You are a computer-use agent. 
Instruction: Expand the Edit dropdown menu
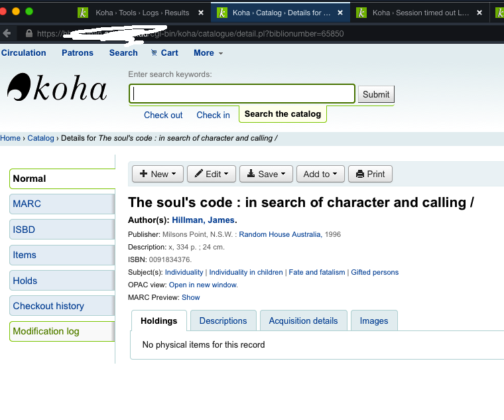tap(211, 174)
